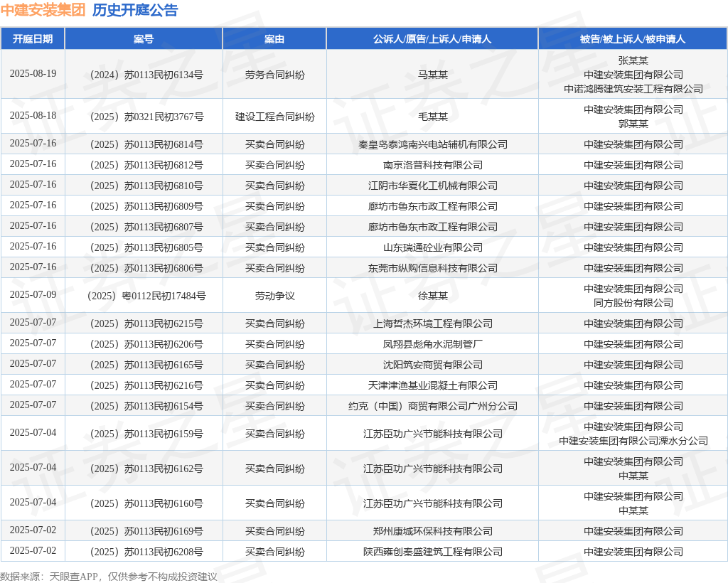728x583 pixels.
Task: Click the 建设工程合同纠纷 cause cell
Action: click(x=275, y=117)
